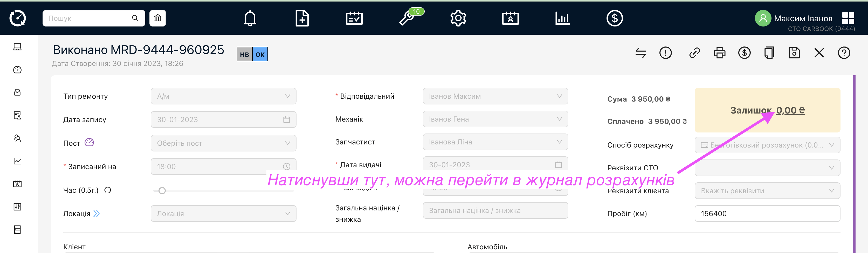Create new order document icon
This screenshot has width=868, height=253.
coord(302,18)
